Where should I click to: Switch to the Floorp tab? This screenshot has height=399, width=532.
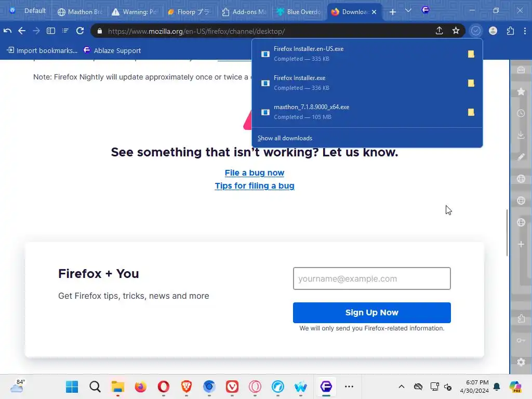point(189,12)
